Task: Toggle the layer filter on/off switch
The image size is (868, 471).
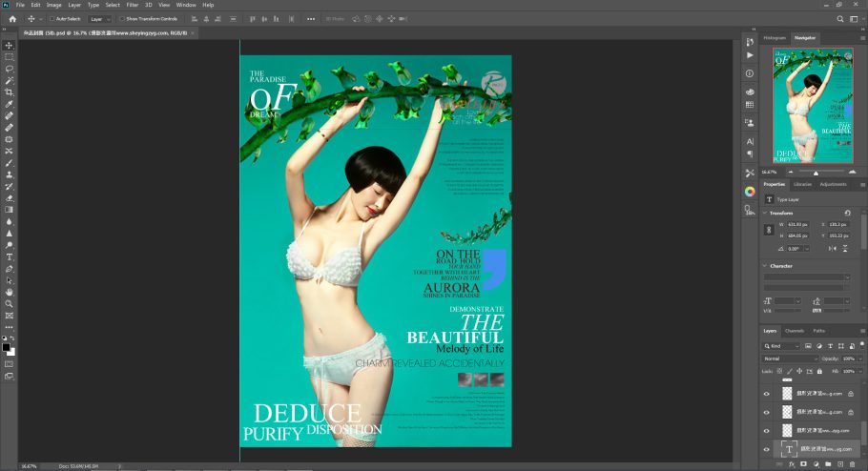Action: pyautogui.click(x=862, y=345)
